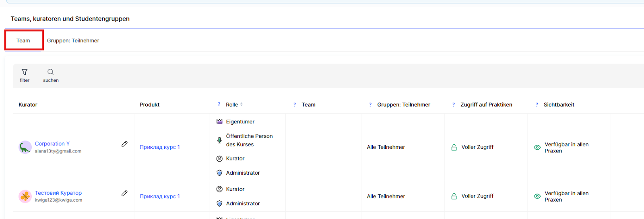Sort by Rolle column arrows
The image size is (644, 219).
click(x=242, y=104)
